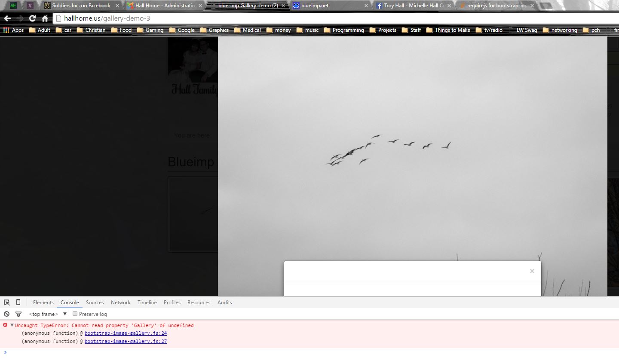This screenshot has width=619, height=364.
Task: Switch to the Network panel in DevTools
Action: pyautogui.click(x=120, y=303)
